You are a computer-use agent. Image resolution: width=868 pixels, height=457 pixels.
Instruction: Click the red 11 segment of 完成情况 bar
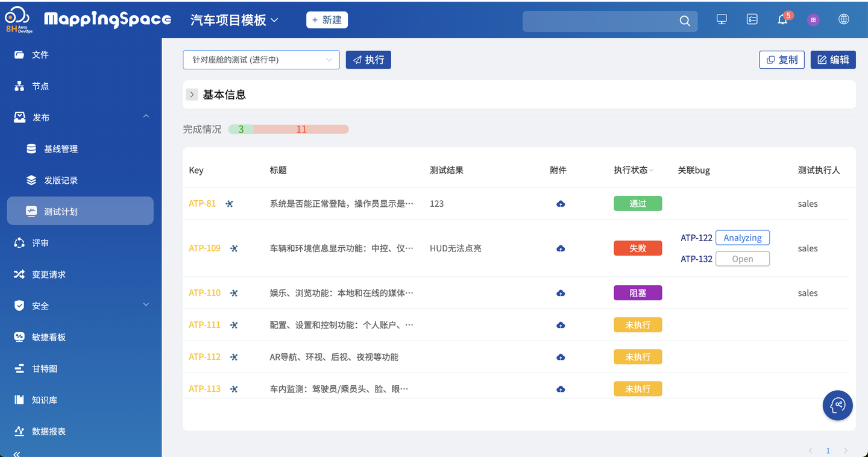pos(301,129)
